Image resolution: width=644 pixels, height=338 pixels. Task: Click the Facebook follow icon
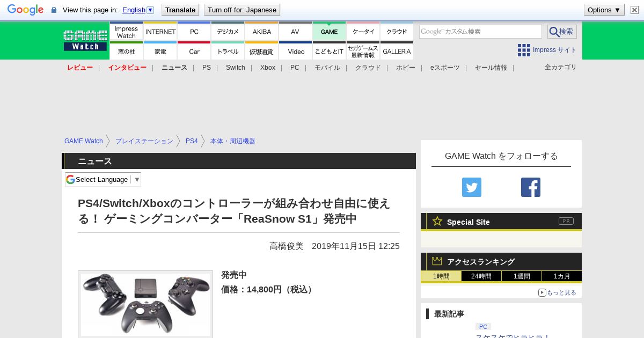pyautogui.click(x=531, y=187)
